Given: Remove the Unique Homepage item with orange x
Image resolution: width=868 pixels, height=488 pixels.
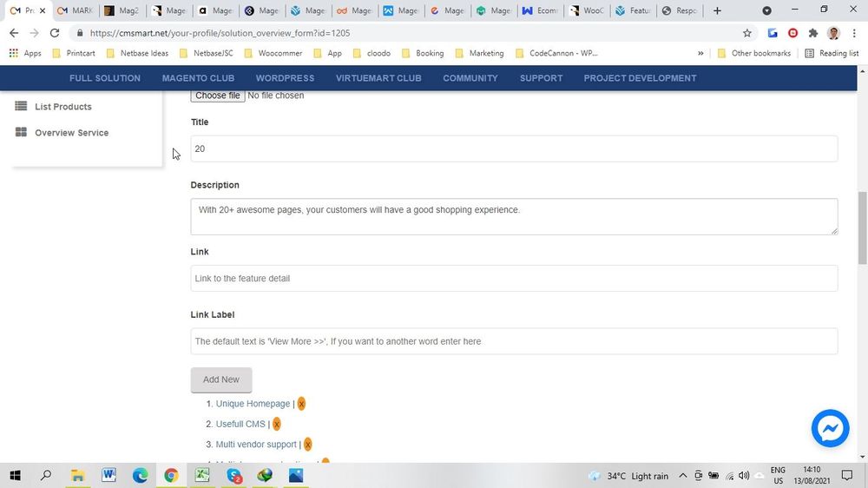Looking at the screenshot, I should point(301,404).
